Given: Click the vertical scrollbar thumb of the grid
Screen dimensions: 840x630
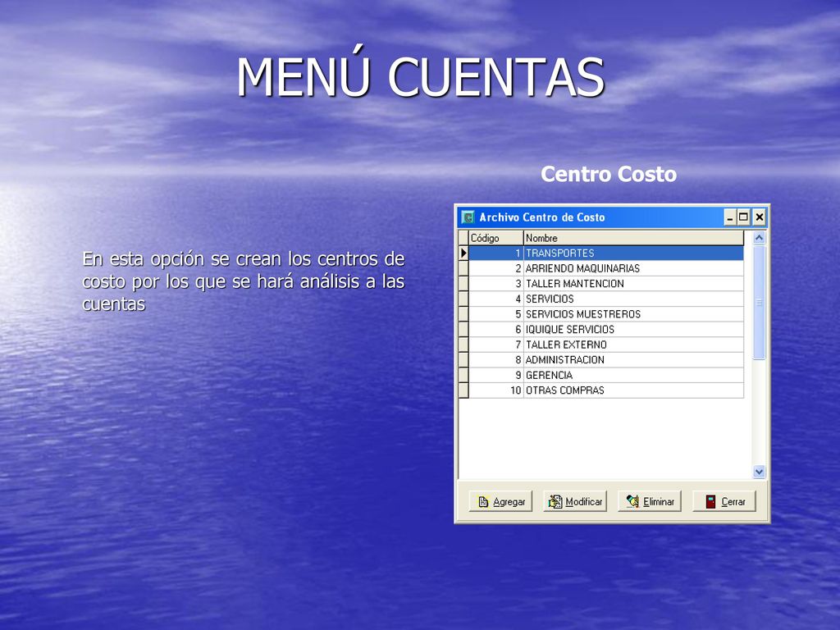Looking at the screenshot, I should pos(759,303).
